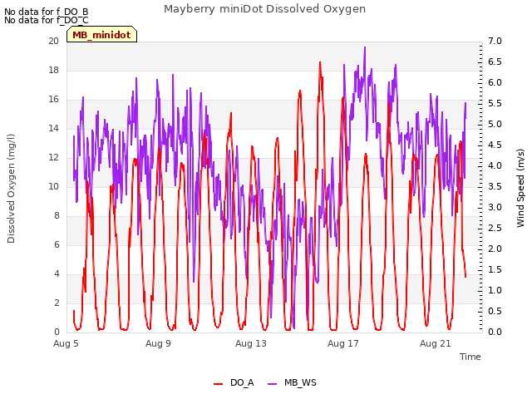
Task: Click the 16 value on left axis
Action: click(53, 100)
